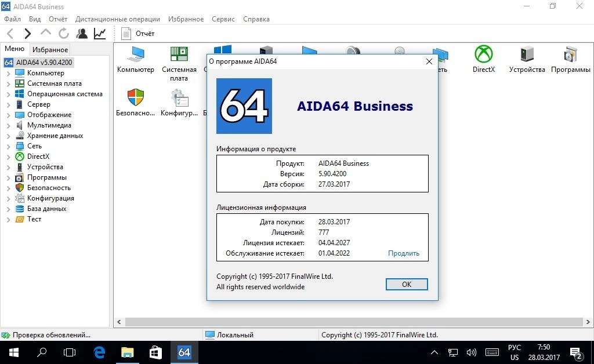Expand the Конфигурация node chevron

tap(8, 198)
